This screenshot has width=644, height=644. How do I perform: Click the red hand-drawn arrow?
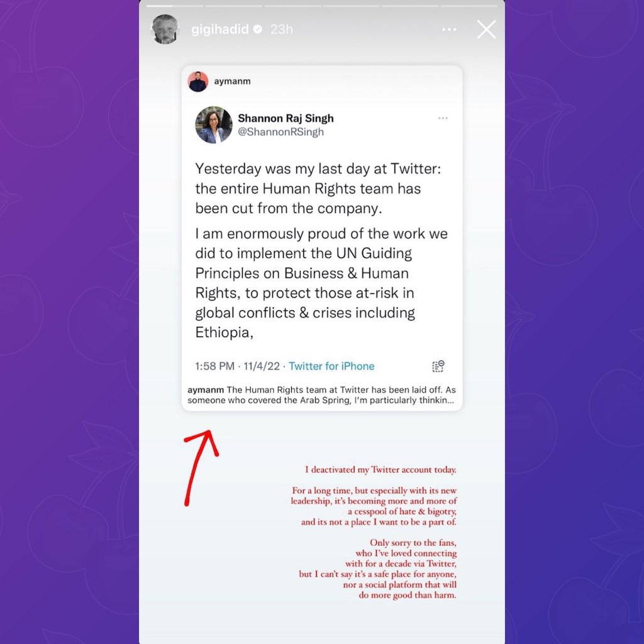pos(201,468)
